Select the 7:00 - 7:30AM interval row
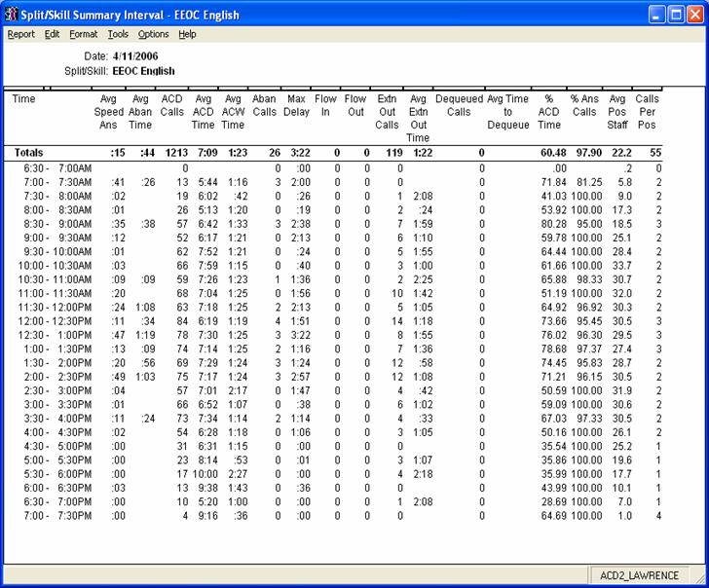 pos(332,183)
